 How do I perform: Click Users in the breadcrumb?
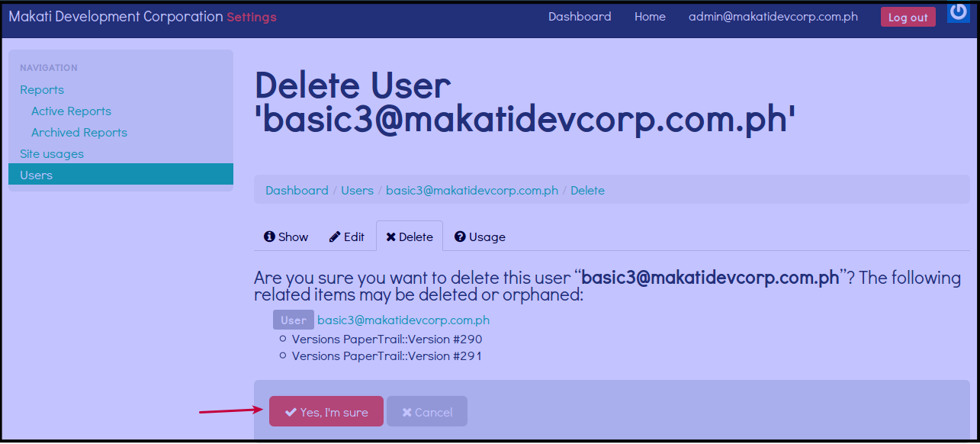(x=357, y=191)
